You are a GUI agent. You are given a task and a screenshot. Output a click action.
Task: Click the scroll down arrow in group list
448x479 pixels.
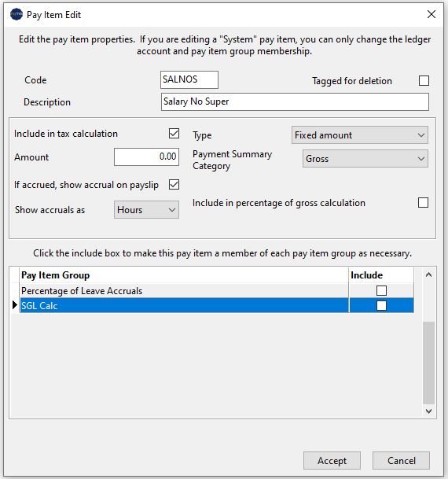pos(429,411)
